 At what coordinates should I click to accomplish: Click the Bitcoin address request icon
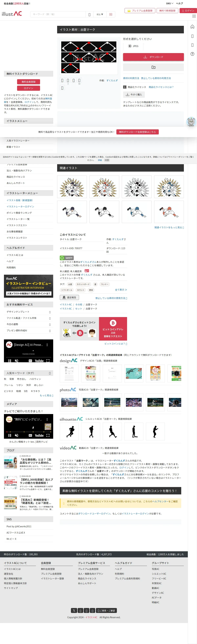coord(113,323)
